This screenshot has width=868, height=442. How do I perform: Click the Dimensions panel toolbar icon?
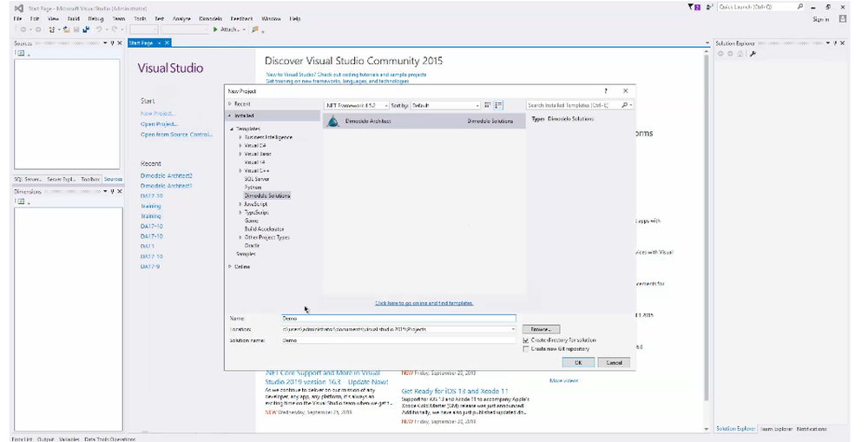21,201
